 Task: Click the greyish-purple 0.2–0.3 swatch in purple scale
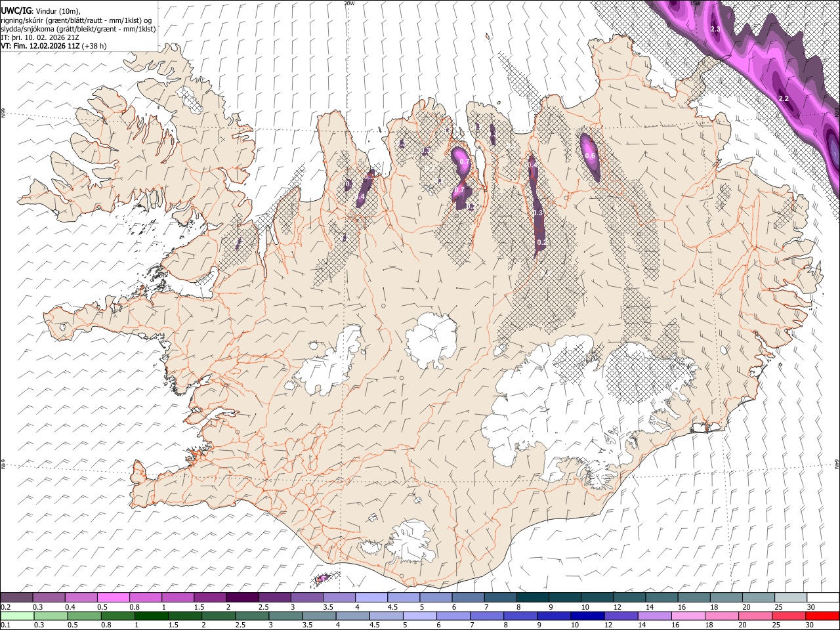click(17, 597)
